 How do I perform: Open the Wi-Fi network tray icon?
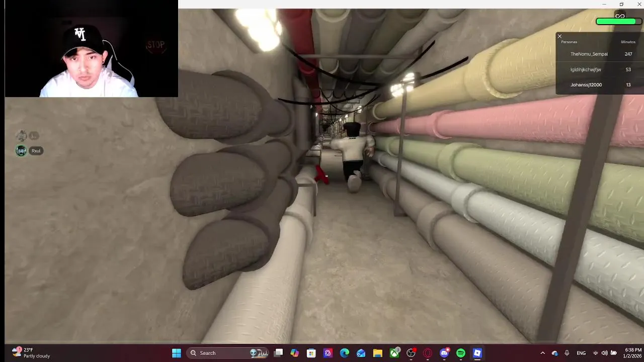596,353
